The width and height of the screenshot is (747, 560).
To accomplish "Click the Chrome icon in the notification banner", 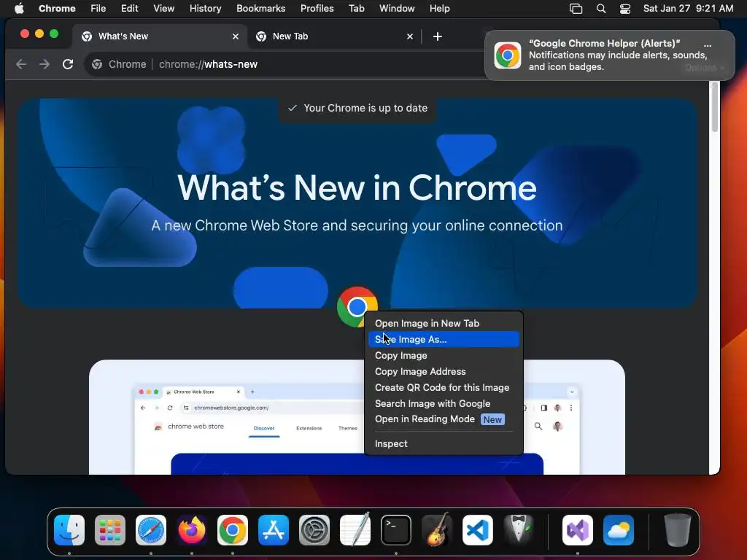I will click(508, 55).
